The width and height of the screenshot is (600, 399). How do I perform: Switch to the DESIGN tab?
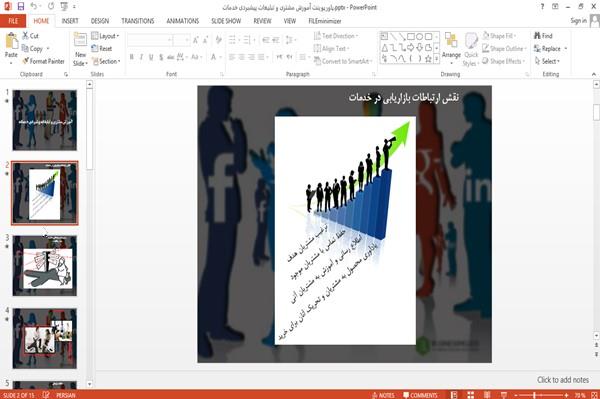tap(99, 21)
